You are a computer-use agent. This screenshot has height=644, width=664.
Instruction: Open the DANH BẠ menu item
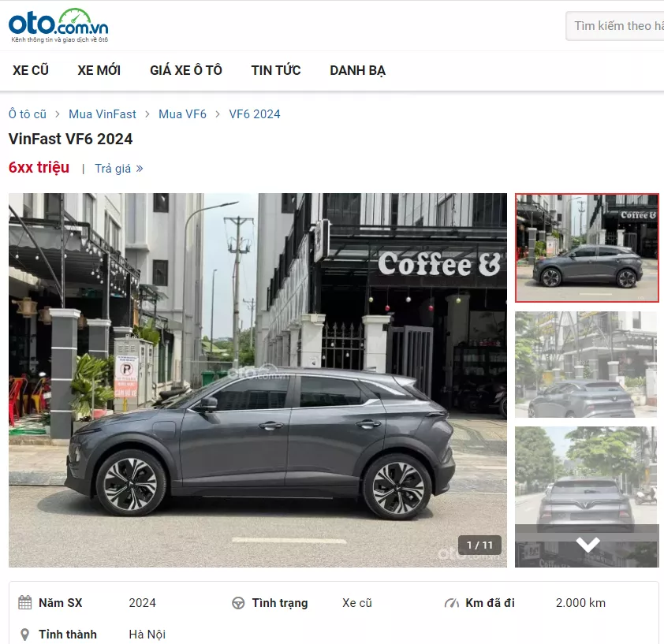click(357, 70)
